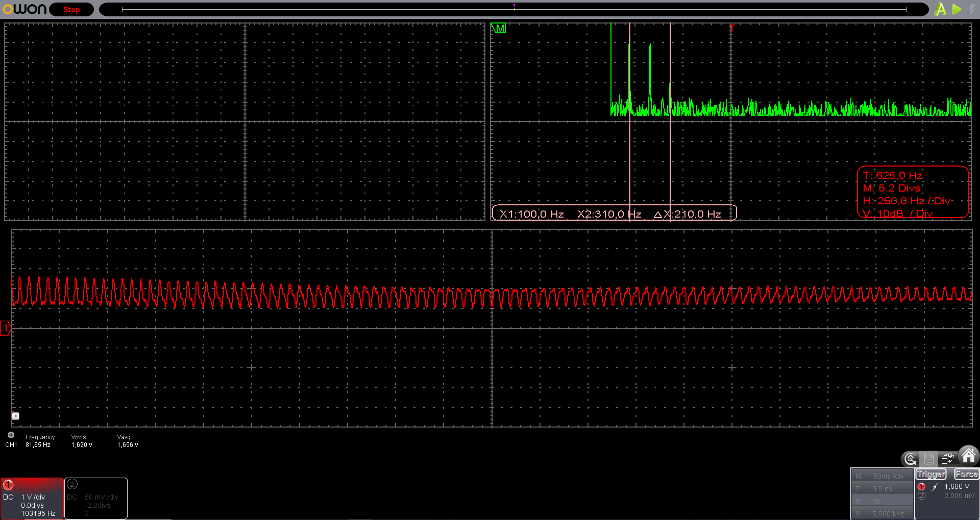Select trigger source channel 2 circle
Viewport: 980px width, 520px height.
[x=921, y=496]
